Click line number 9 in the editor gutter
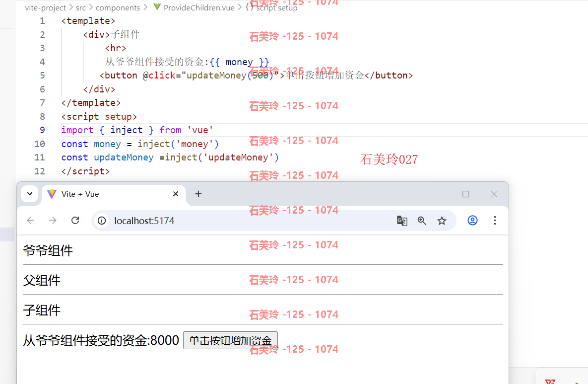Image resolution: width=588 pixels, height=384 pixels. pyautogui.click(x=42, y=130)
